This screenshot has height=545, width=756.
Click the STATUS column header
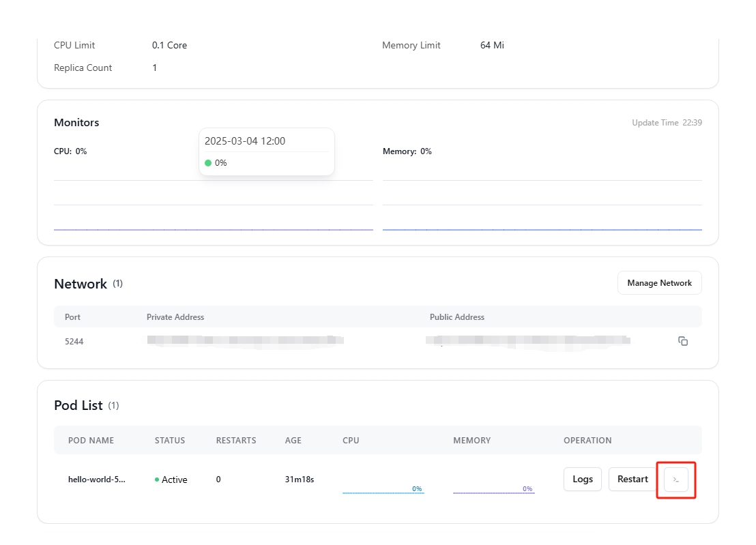click(170, 441)
